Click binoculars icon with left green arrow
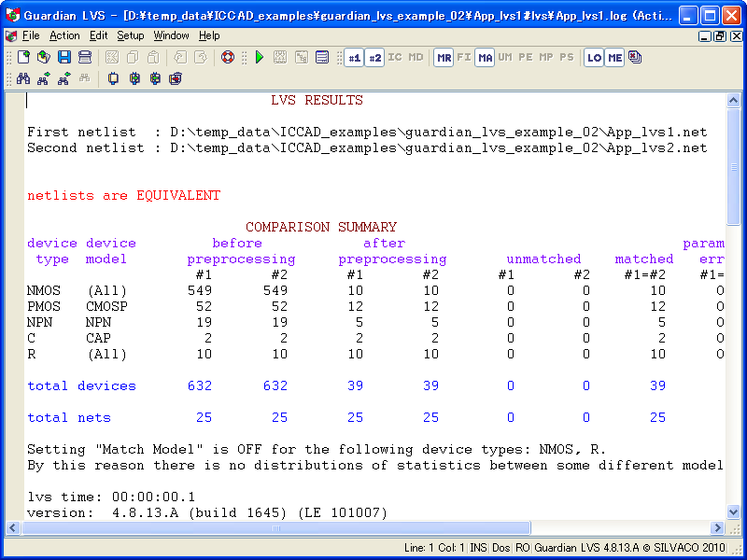This screenshot has width=747, height=560. coord(64,78)
